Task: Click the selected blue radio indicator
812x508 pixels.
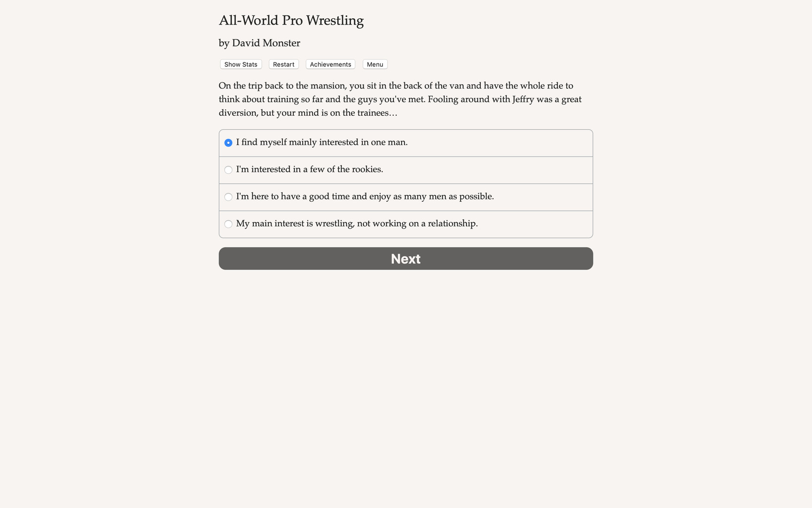Action: (x=228, y=143)
